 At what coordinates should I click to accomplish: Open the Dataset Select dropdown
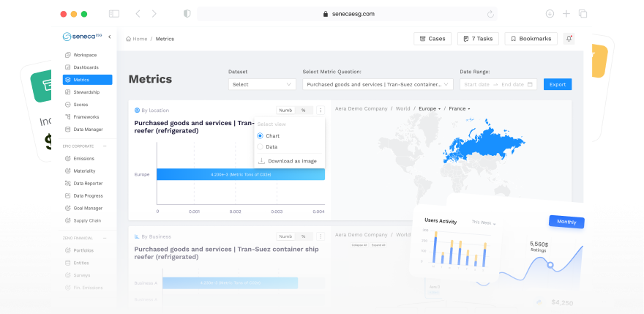tap(263, 84)
